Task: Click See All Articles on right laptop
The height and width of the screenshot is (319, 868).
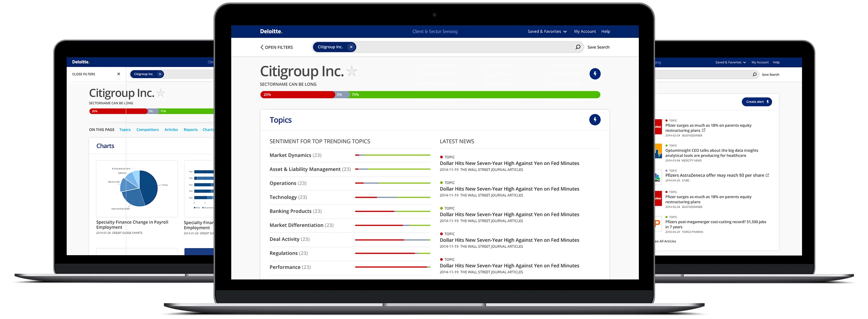Action: [665, 241]
